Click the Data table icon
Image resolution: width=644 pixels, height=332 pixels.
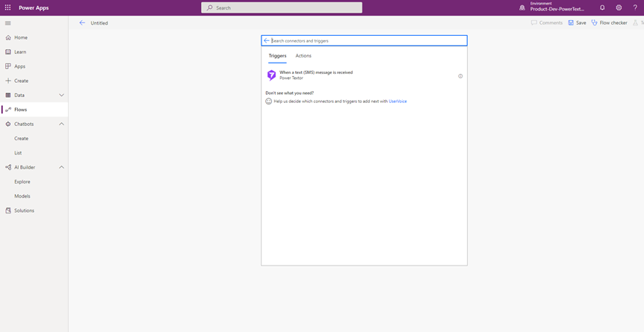[7, 95]
